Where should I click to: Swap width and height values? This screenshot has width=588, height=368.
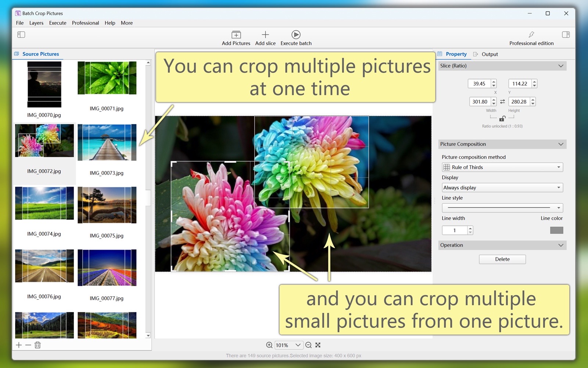(x=502, y=102)
